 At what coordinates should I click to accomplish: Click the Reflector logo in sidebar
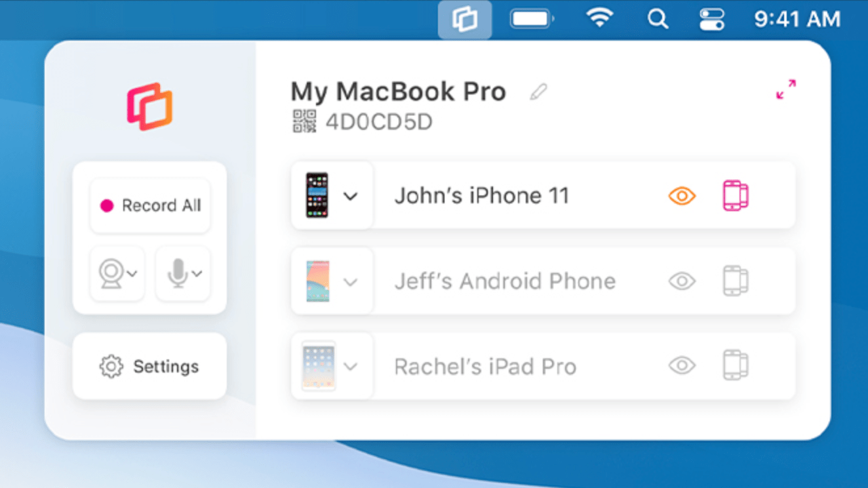[x=149, y=106]
